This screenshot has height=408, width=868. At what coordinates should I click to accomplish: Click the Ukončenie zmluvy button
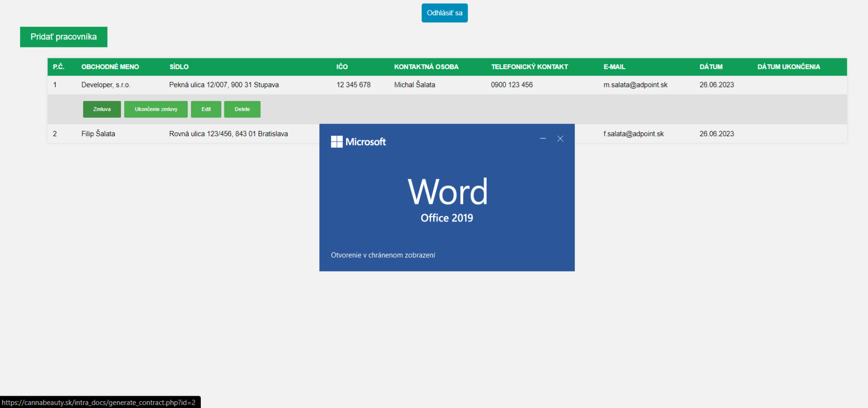[156, 109]
